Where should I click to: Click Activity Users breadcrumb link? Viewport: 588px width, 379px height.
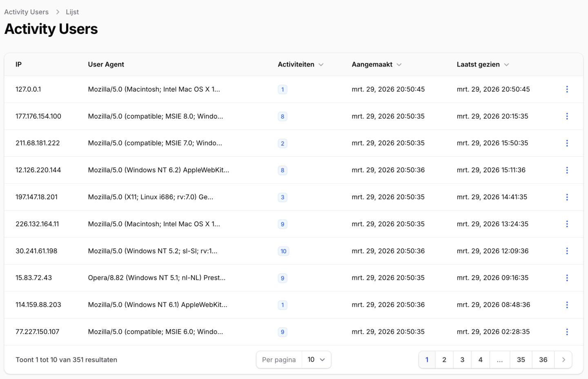[27, 12]
